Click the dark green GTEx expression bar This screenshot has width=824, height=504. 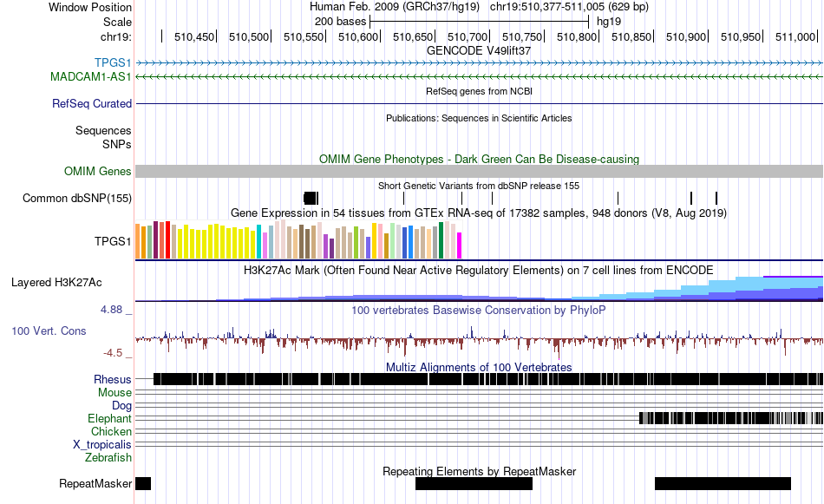(441, 240)
